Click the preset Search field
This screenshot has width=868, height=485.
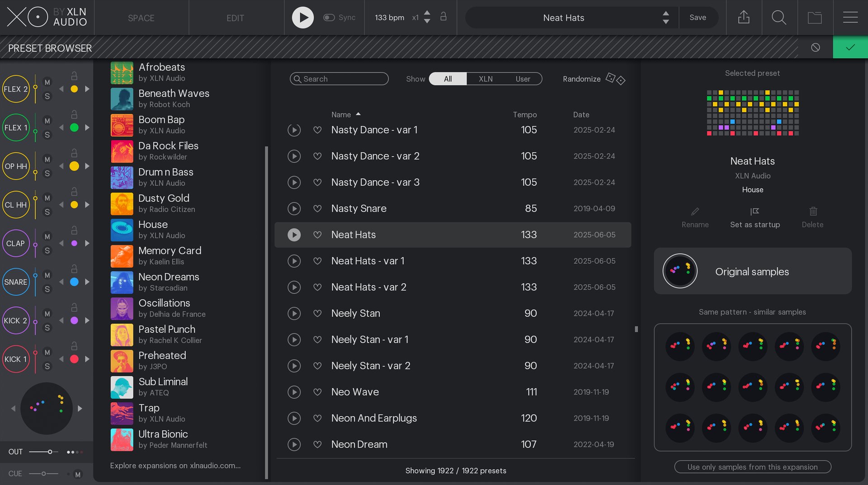339,79
